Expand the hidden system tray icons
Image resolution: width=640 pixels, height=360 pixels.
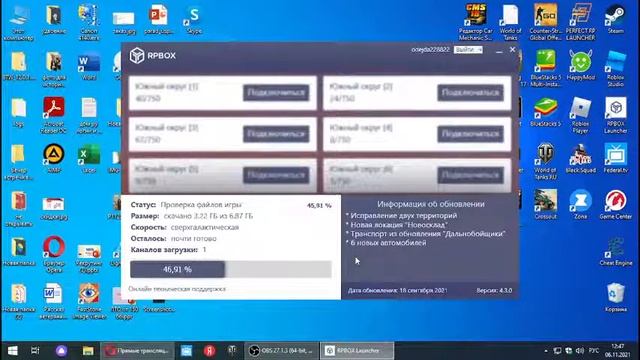tap(546, 351)
